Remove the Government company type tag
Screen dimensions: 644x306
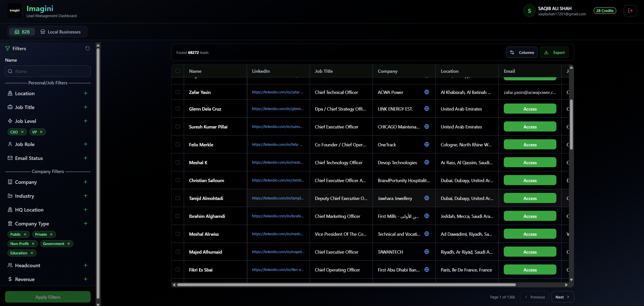pos(68,244)
